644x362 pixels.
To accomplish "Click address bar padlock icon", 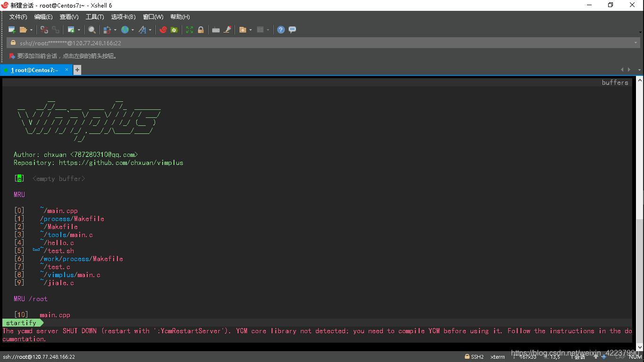I will pyautogui.click(x=13, y=43).
